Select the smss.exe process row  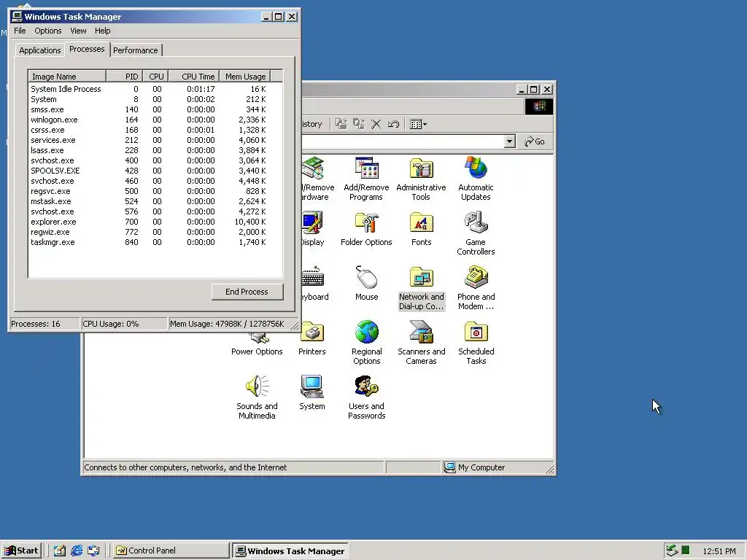pyautogui.click(x=155, y=109)
